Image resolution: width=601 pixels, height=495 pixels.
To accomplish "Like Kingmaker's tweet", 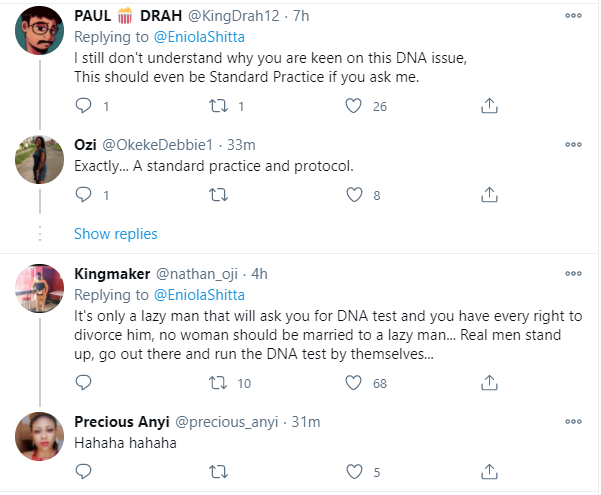I will (x=352, y=382).
